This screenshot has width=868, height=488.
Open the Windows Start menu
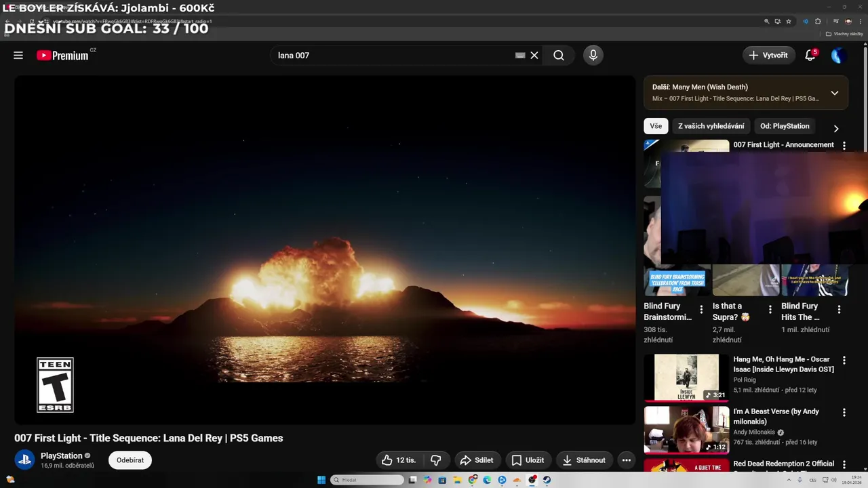click(x=321, y=480)
